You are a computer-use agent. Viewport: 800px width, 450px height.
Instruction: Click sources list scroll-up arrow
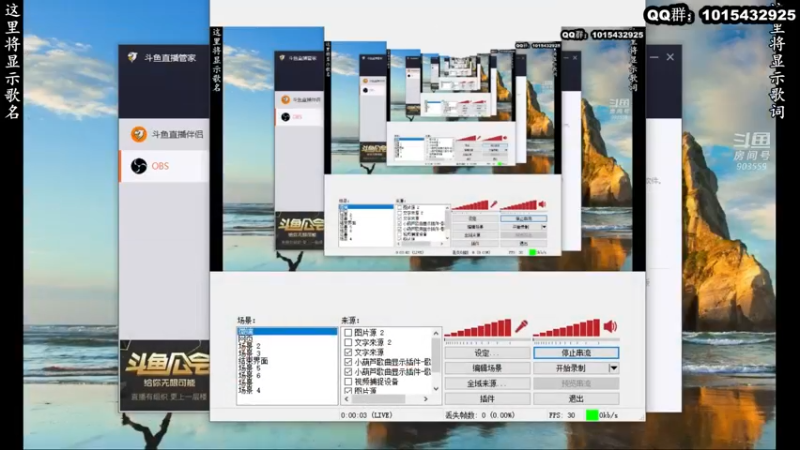click(436, 333)
